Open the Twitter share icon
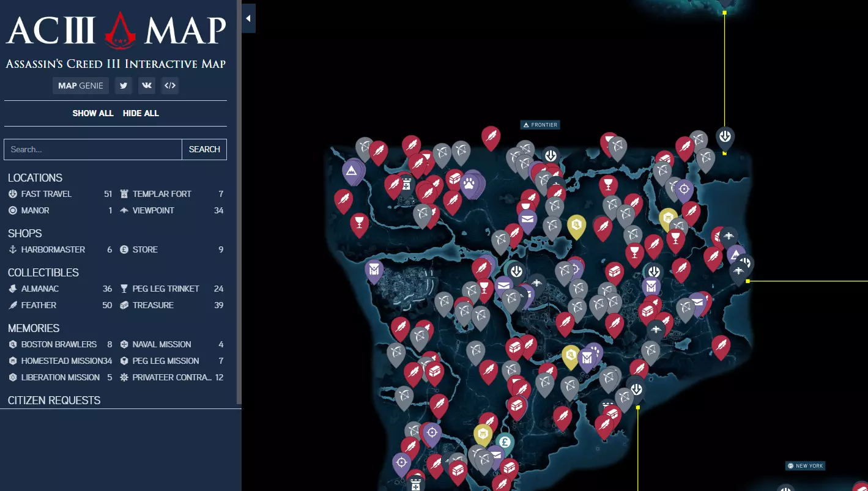Screen dimensions: 868x491 click(124, 86)
